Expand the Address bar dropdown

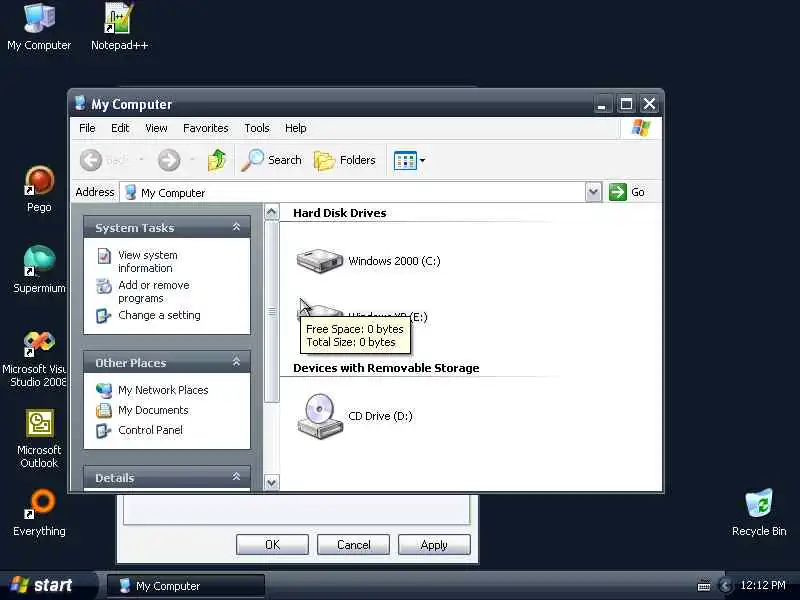click(593, 192)
